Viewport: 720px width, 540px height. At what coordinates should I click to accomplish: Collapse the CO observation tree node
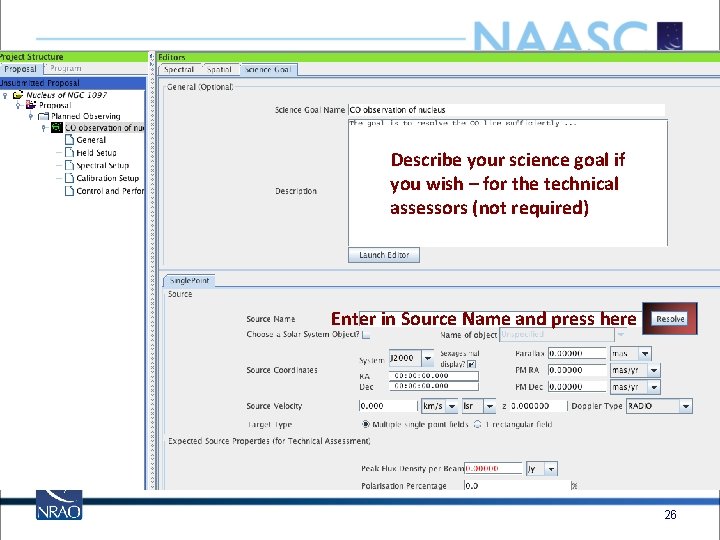(x=44, y=128)
